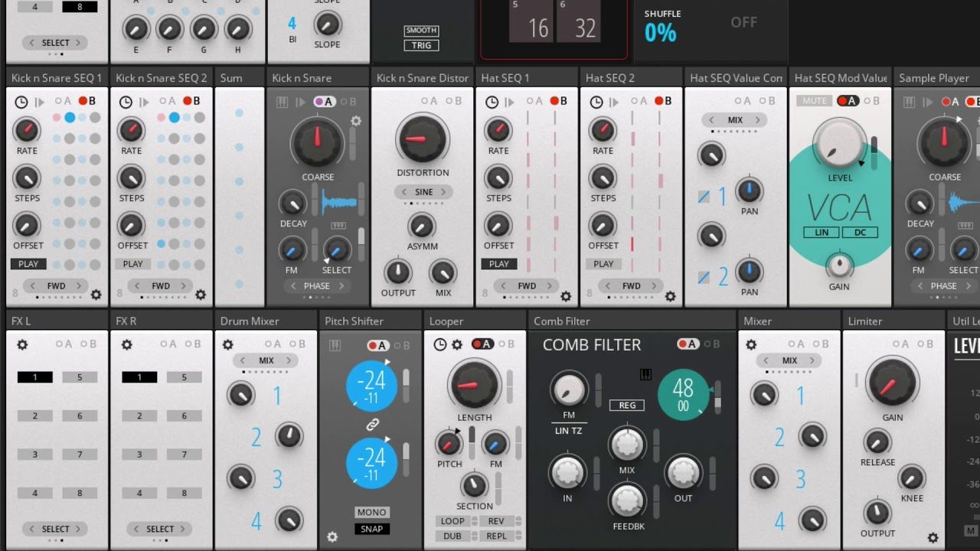Viewport: 980px width, 551px height.
Task: Click next arrow on FX L SELECT selector
Action: (x=78, y=529)
